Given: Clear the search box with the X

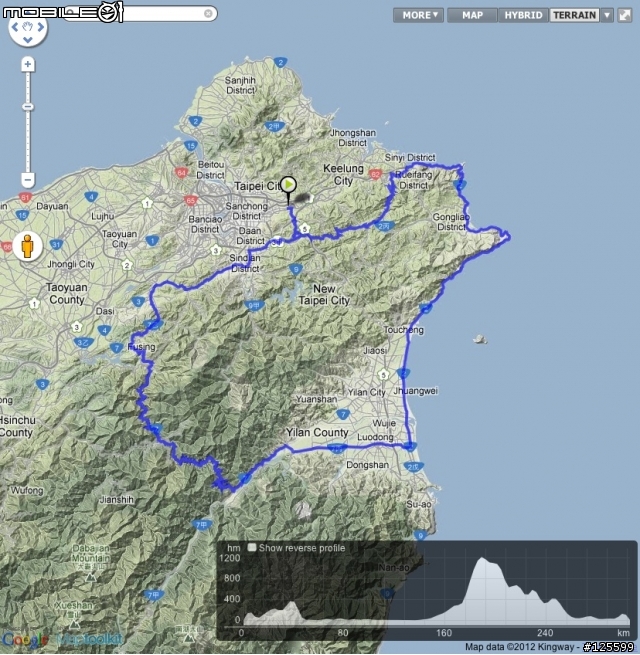Looking at the screenshot, I should coord(208,14).
